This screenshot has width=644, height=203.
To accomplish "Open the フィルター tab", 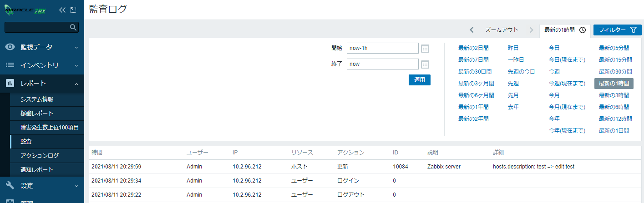I will coord(617,30).
